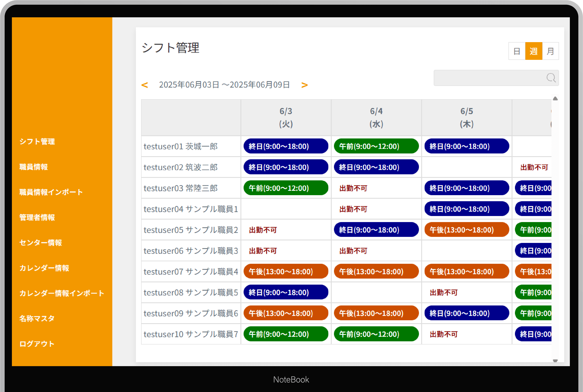Click testuser07 6/5 午後 shift

point(467,271)
